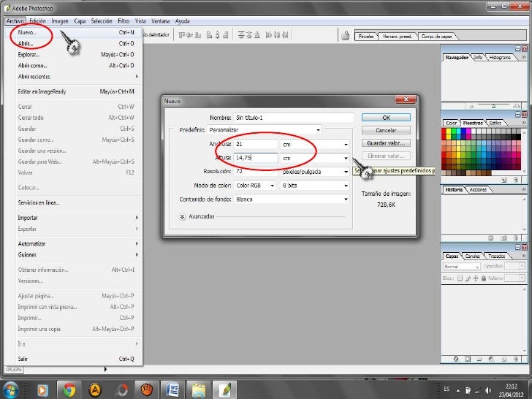Image resolution: width=532 pixels, height=399 pixels.
Task: Open the Altura units dropdown (cm)
Action: 314,158
